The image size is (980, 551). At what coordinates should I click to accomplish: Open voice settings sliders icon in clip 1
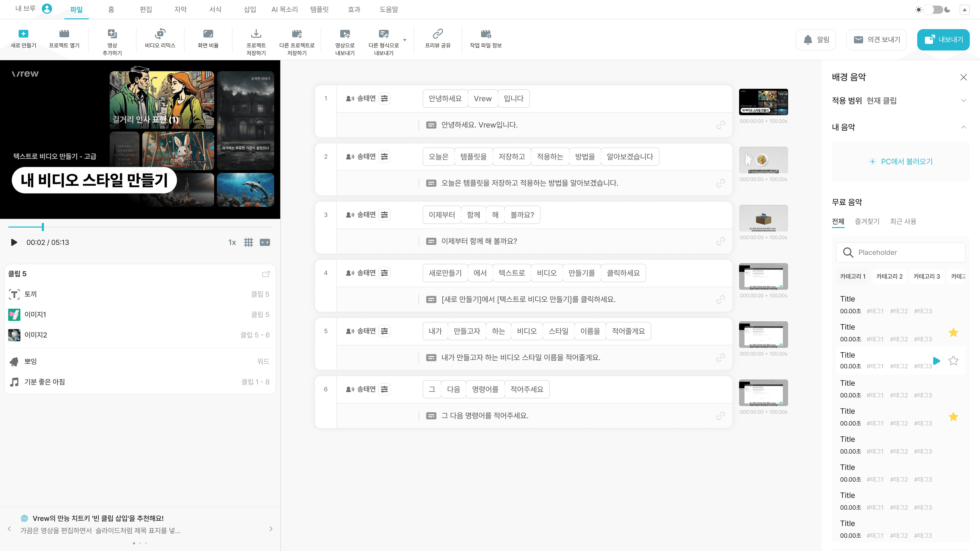pyautogui.click(x=384, y=98)
